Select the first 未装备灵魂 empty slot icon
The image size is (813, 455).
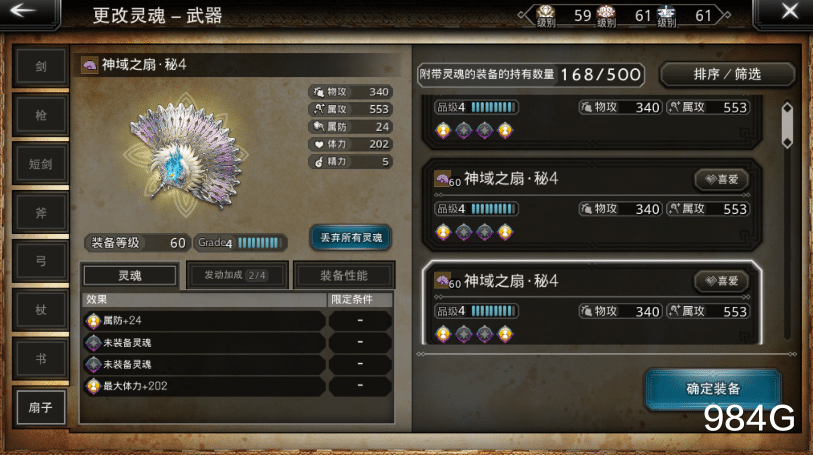click(x=93, y=343)
